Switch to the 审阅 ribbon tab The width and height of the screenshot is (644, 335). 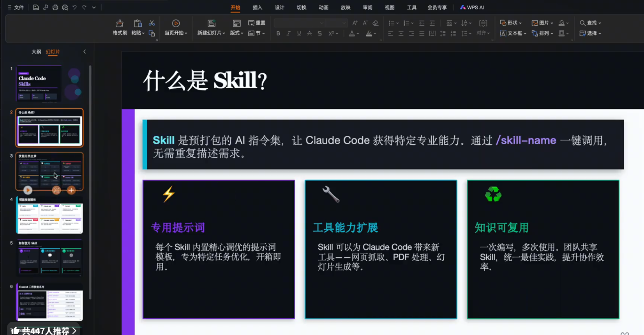[367, 7]
